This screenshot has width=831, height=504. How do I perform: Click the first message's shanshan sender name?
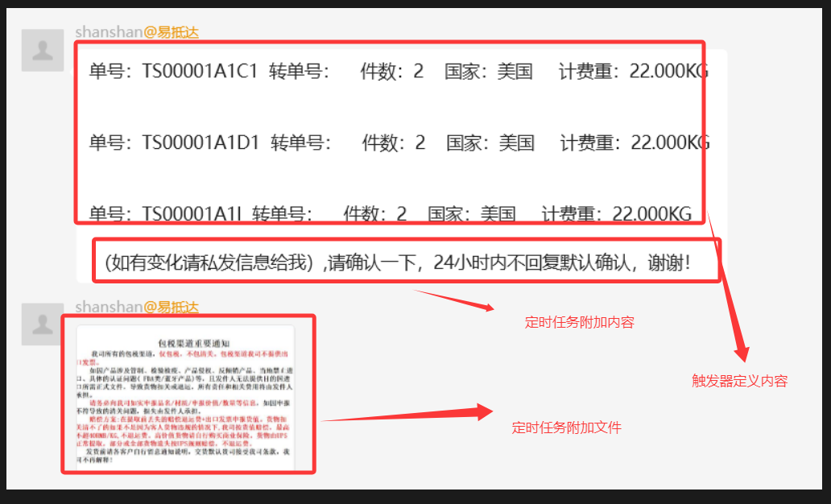point(109,32)
